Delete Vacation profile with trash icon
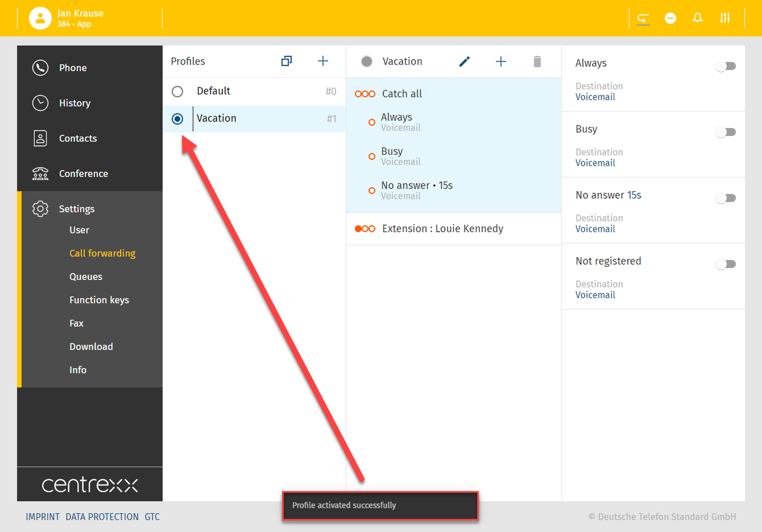Viewport: 762px width, 532px height. coord(537,61)
